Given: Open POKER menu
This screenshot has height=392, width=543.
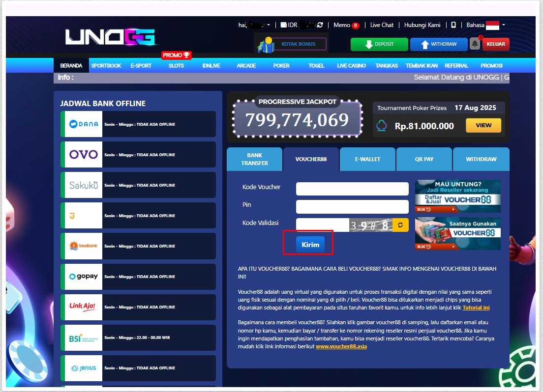Looking at the screenshot, I should pyautogui.click(x=281, y=65).
